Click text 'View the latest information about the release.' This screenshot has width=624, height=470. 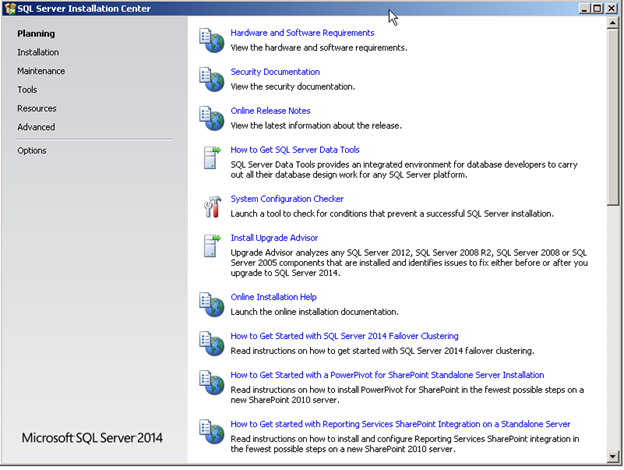click(x=316, y=126)
